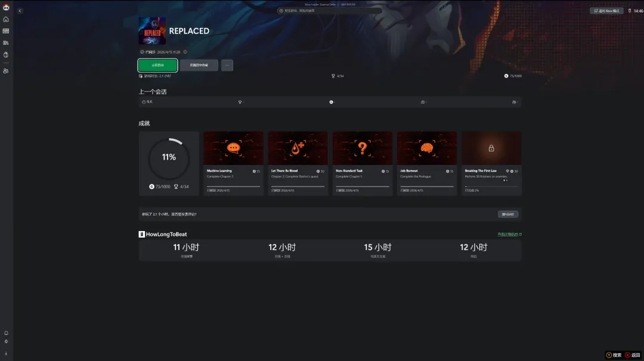Click the Machine Learning progress bar
Viewport: 644px width, 361px height.
click(x=233, y=186)
